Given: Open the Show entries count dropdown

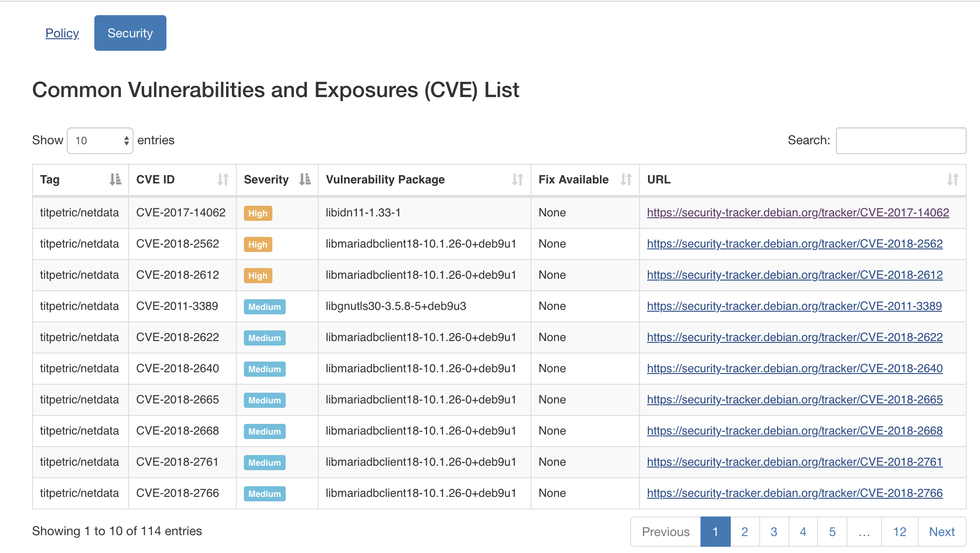Looking at the screenshot, I should click(x=100, y=141).
